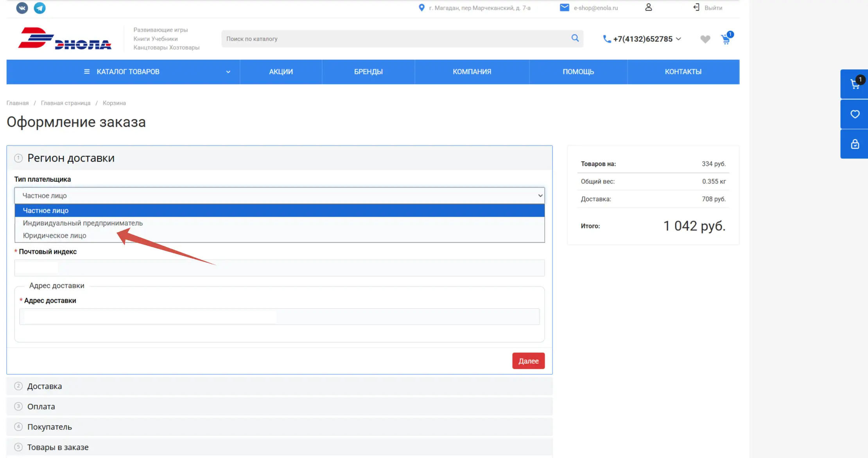Click the user profile icon

pos(648,7)
